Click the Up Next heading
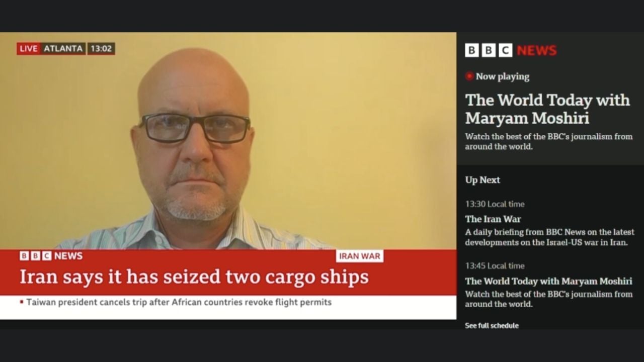This screenshot has width=644, height=362. pyautogui.click(x=482, y=180)
